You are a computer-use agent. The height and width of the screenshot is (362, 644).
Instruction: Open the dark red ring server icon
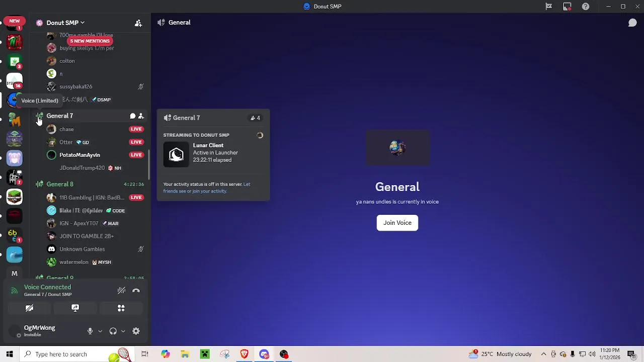pos(15,216)
